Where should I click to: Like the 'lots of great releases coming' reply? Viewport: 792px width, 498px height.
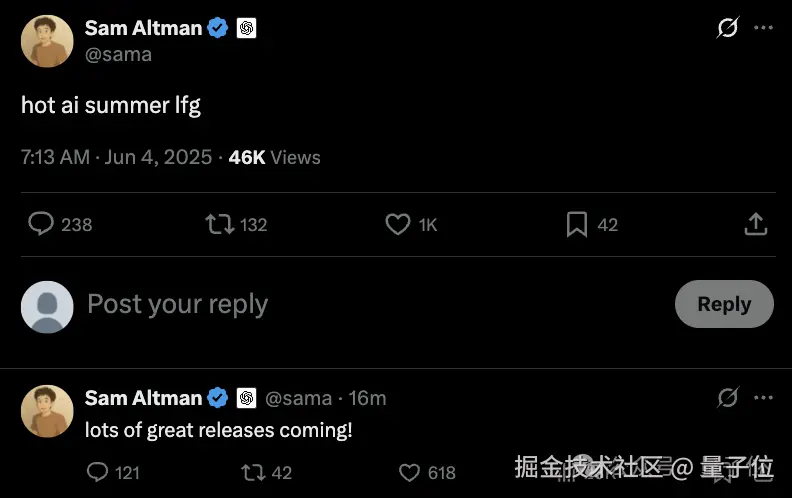click(x=410, y=472)
